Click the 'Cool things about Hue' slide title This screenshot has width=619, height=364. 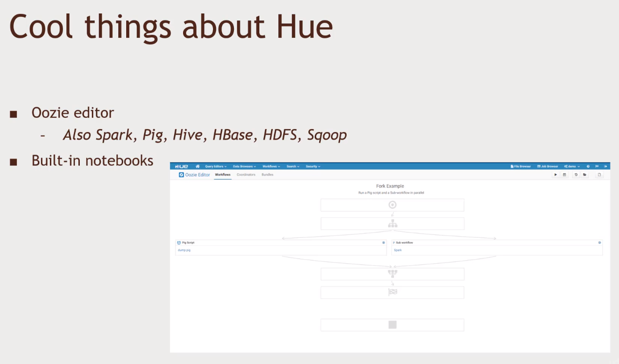(171, 26)
